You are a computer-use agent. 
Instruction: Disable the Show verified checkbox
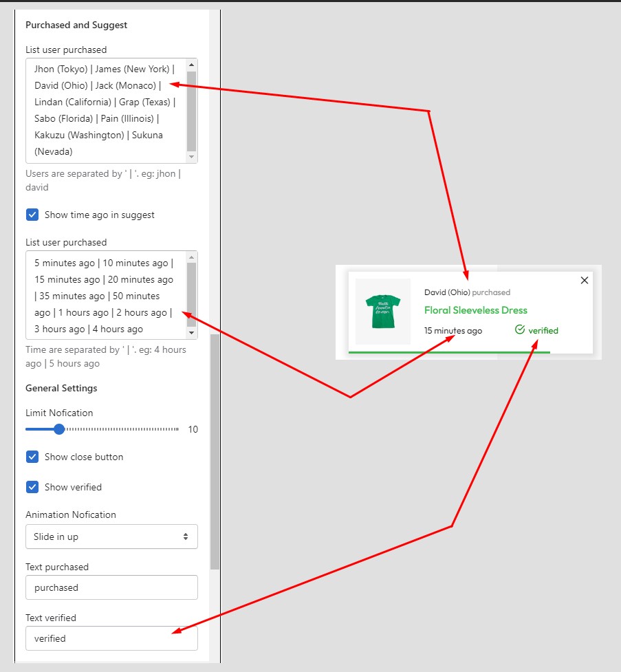[32, 487]
